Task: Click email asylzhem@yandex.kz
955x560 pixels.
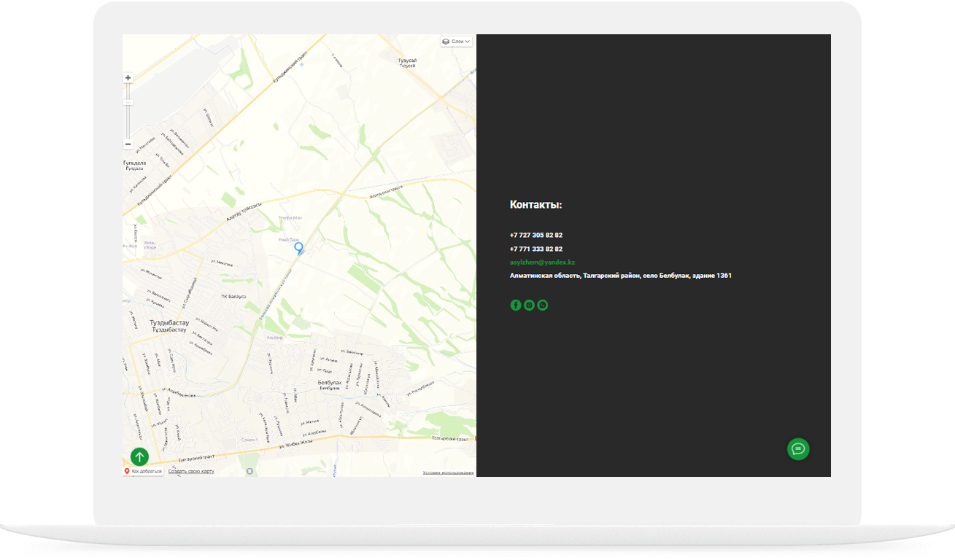Action: pyautogui.click(x=542, y=262)
